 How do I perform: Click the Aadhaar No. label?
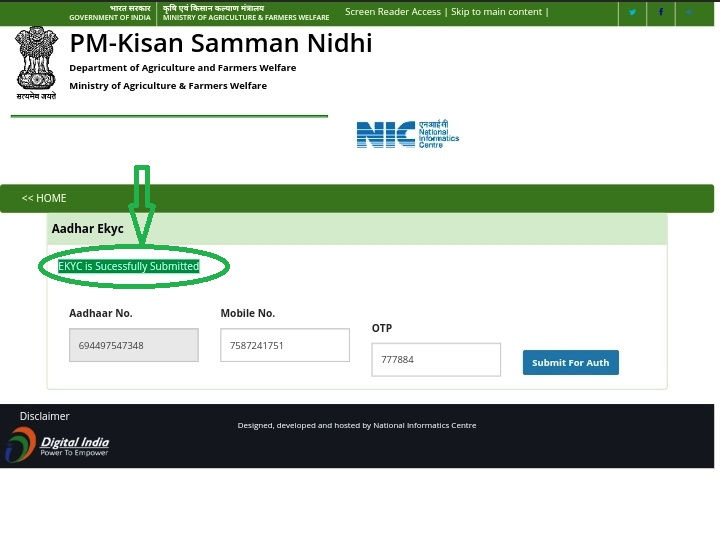coord(101,313)
